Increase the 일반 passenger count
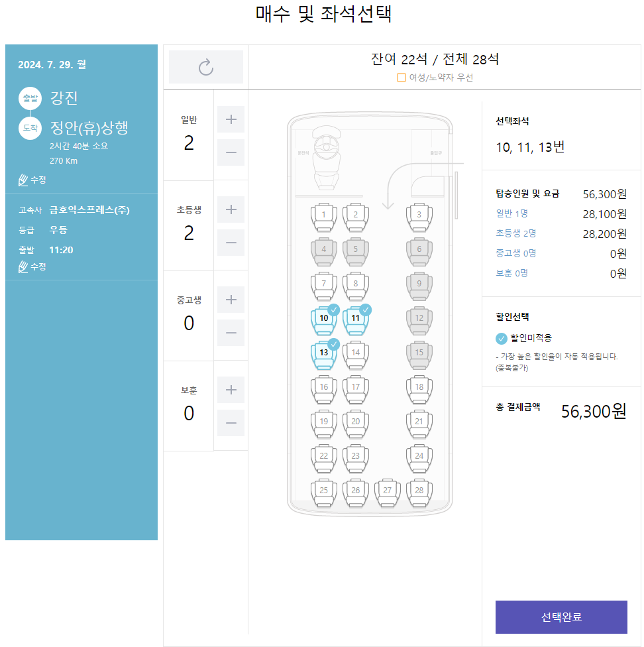The width and height of the screenshot is (644, 647). 231,119
